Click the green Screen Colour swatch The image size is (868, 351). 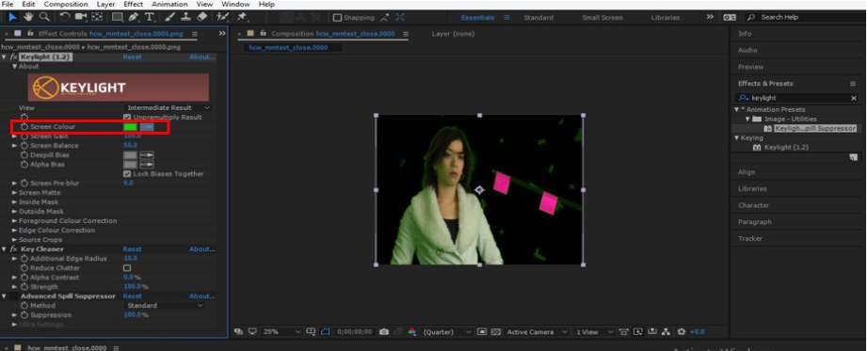click(130, 127)
